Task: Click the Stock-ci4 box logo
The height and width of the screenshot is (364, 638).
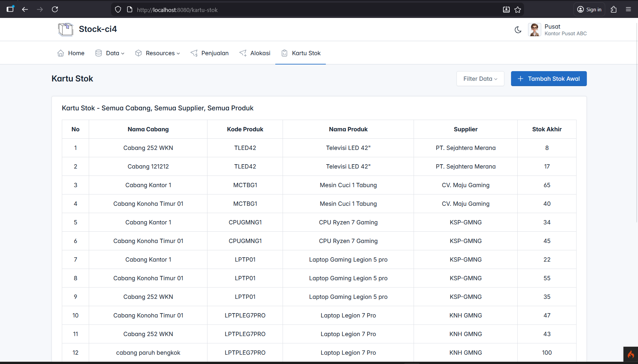Action: point(65,29)
